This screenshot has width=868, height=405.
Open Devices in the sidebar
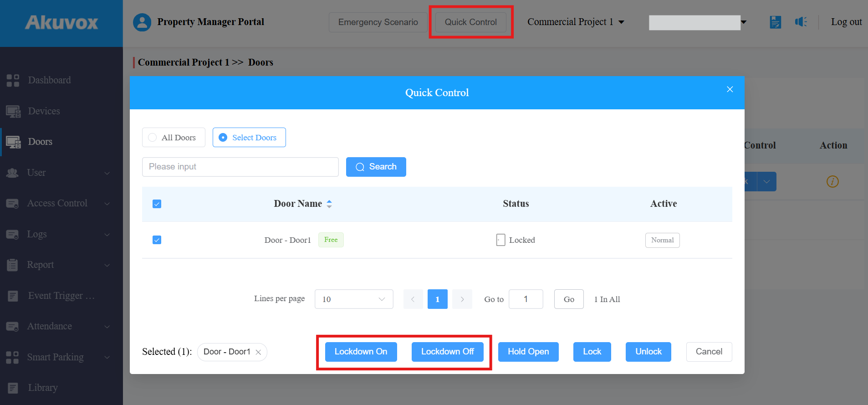[44, 111]
